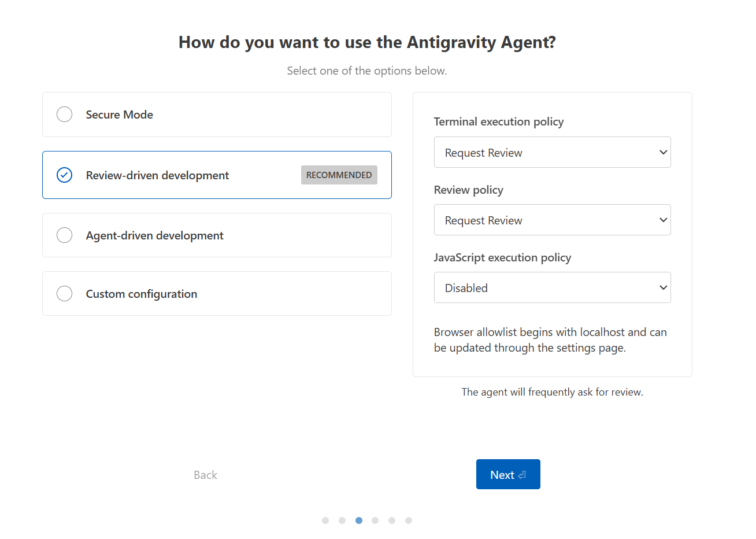Jump to the fourth onboarding step dot
Image resolution: width=756 pixels, height=539 pixels.
click(375, 520)
